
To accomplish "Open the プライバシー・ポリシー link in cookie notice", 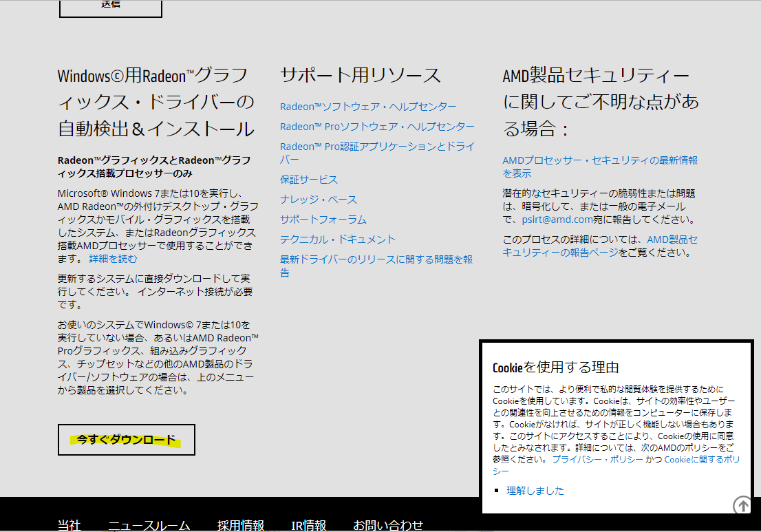I will [x=597, y=459].
